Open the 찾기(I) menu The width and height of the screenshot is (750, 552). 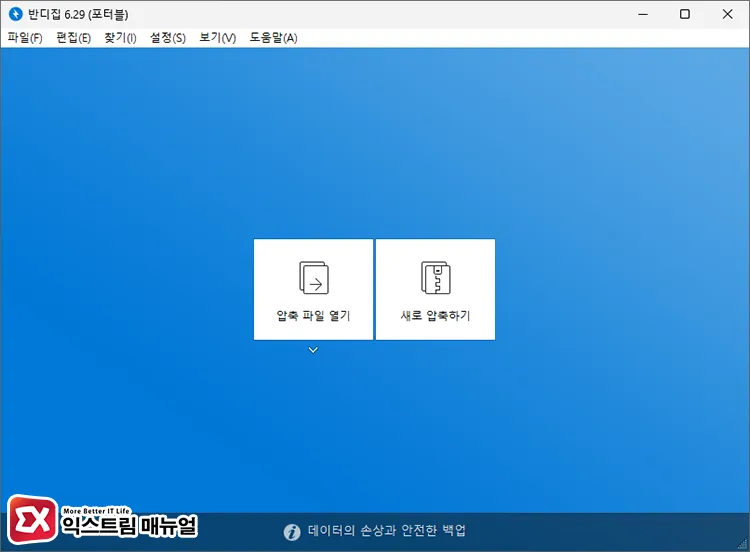(x=121, y=38)
